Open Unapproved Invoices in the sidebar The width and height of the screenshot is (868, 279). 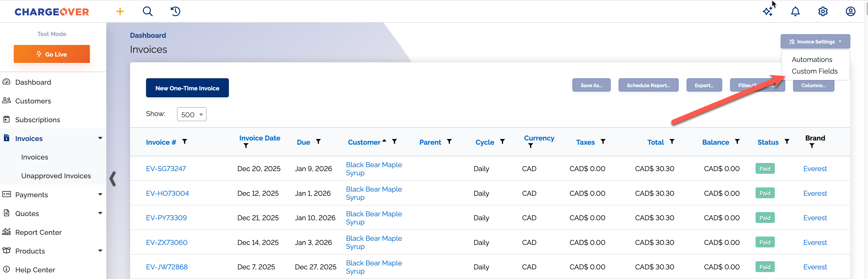point(56,176)
